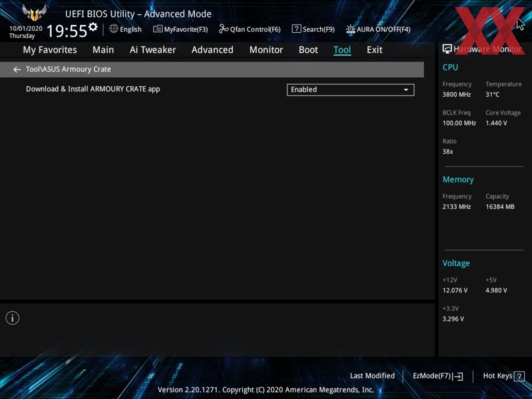Viewport: 532px width, 399px height.
Task: Toggle AURA ON/OFF(F4)
Action: 378,29
